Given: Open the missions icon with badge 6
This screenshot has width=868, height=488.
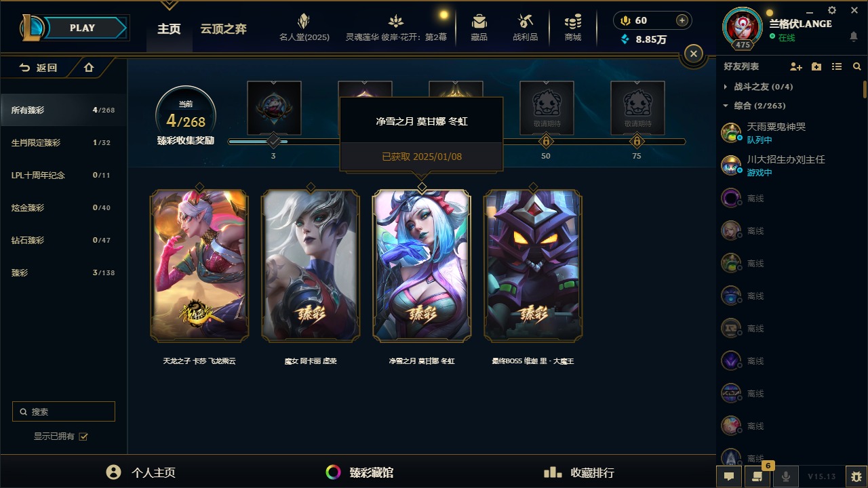Looking at the screenshot, I should point(757,476).
